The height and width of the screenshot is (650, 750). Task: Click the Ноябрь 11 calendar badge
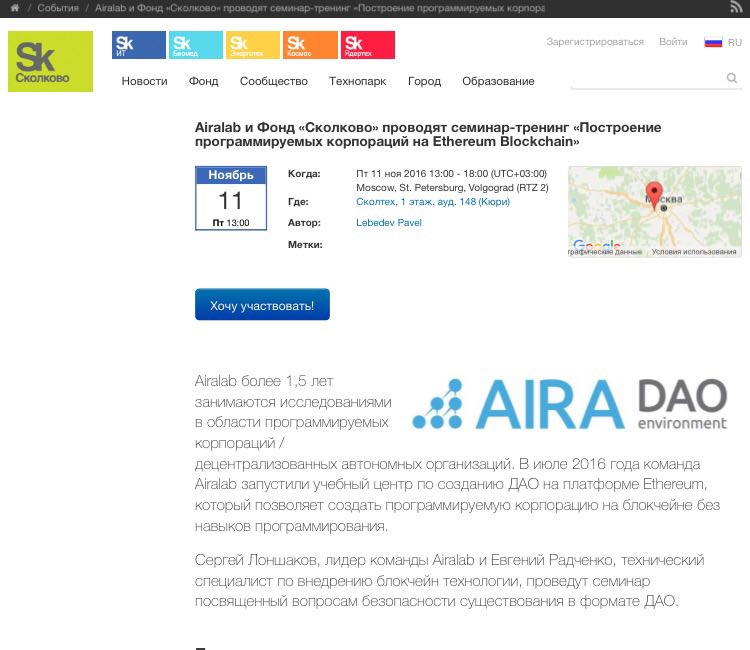(x=231, y=198)
